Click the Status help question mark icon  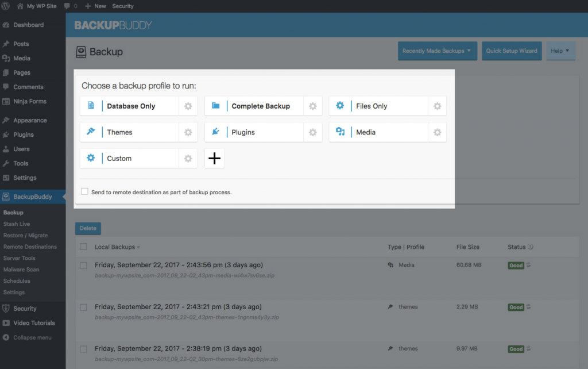tap(530, 247)
